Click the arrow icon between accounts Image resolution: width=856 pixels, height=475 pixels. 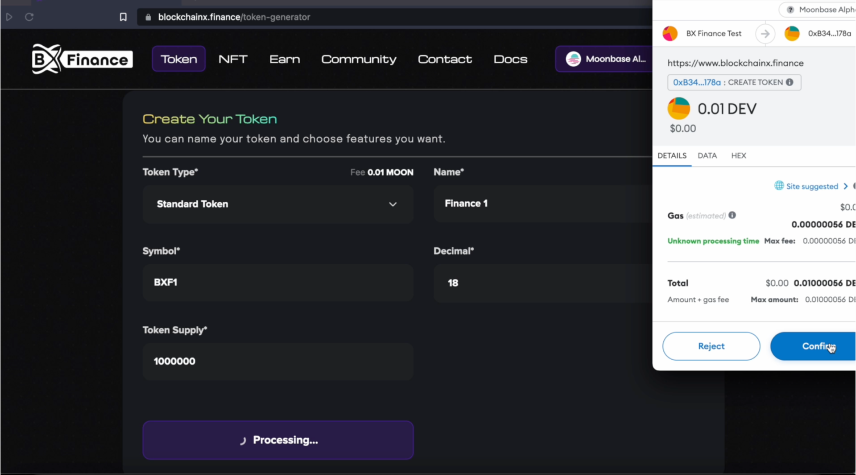click(765, 33)
